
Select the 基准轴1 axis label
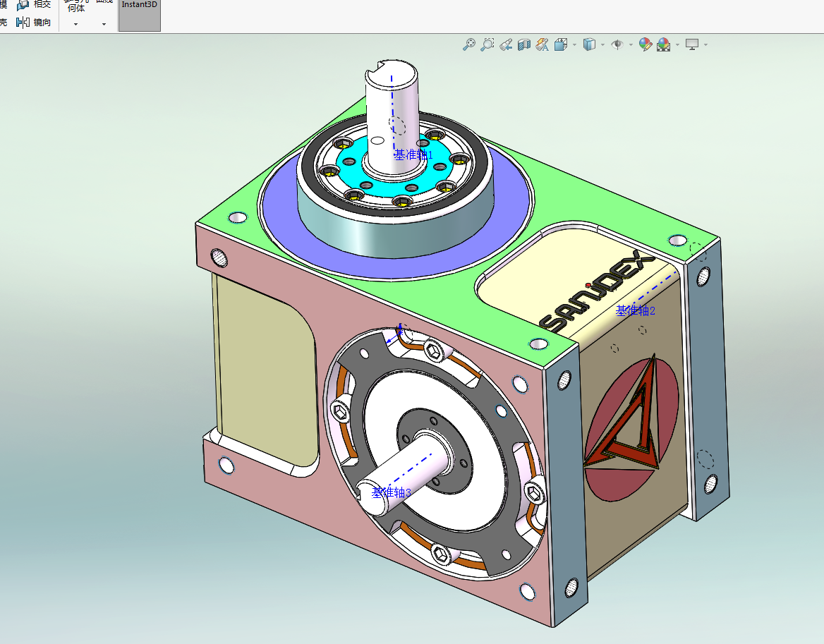(413, 155)
